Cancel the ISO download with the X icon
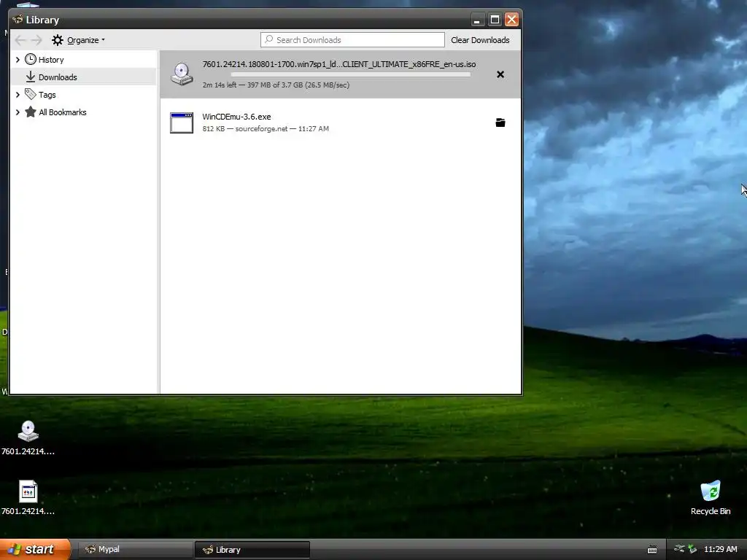This screenshot has width=747, height=560. coord(500,74)
